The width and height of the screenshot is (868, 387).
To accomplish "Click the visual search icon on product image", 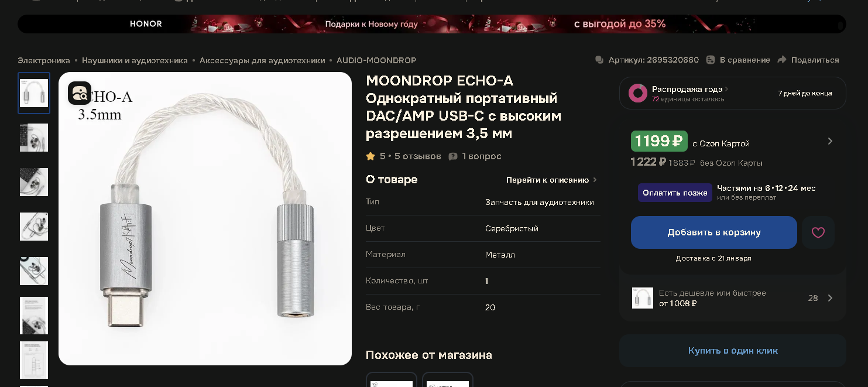I will click(80, 93).
